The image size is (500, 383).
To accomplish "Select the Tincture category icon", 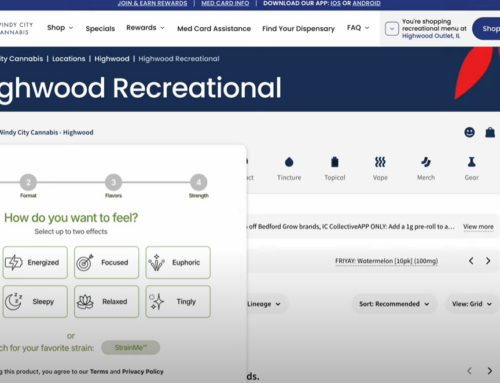I will [x=289, y=162].
